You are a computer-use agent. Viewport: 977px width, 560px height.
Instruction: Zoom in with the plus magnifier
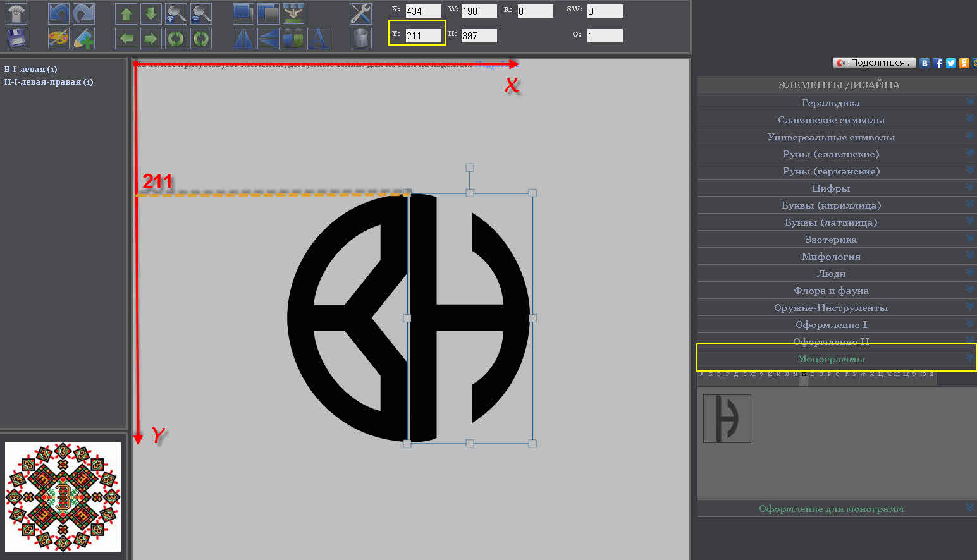click(176, 13)
